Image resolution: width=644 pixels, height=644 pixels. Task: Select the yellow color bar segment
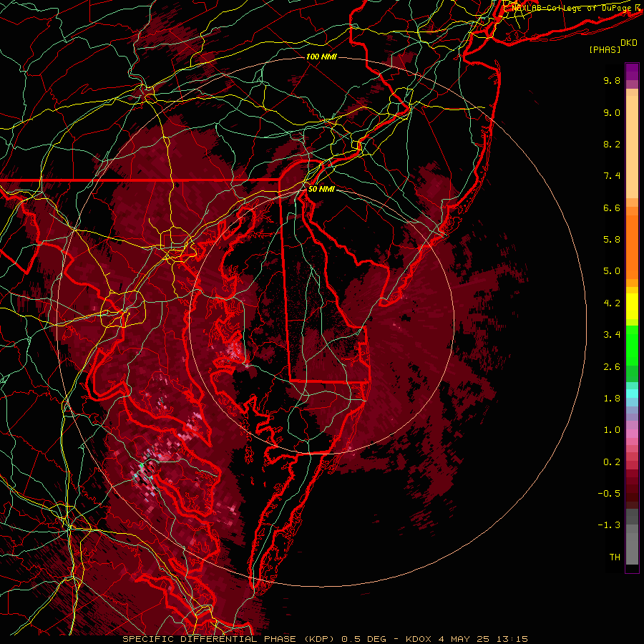point(632,306)
